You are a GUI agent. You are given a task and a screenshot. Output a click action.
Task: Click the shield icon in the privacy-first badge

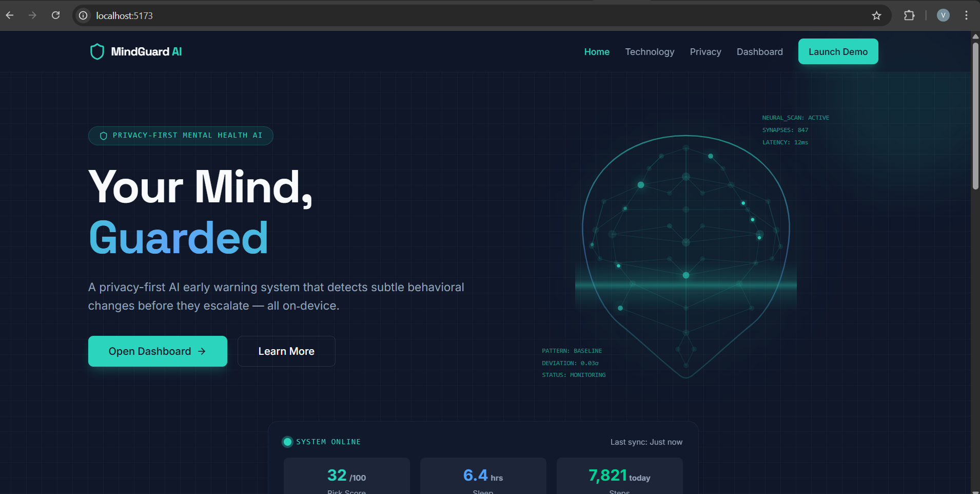point(103,136)
